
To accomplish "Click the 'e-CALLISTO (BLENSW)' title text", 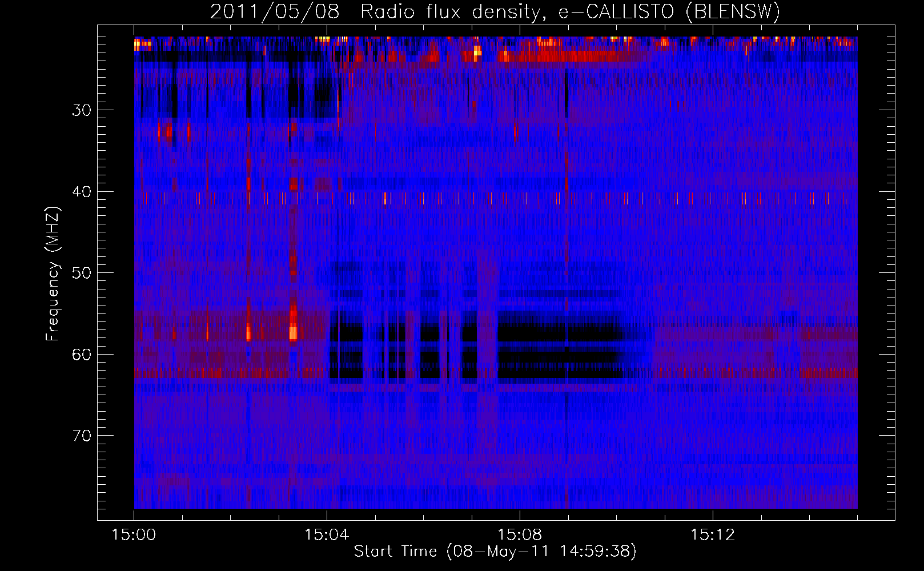I will 669,12.
